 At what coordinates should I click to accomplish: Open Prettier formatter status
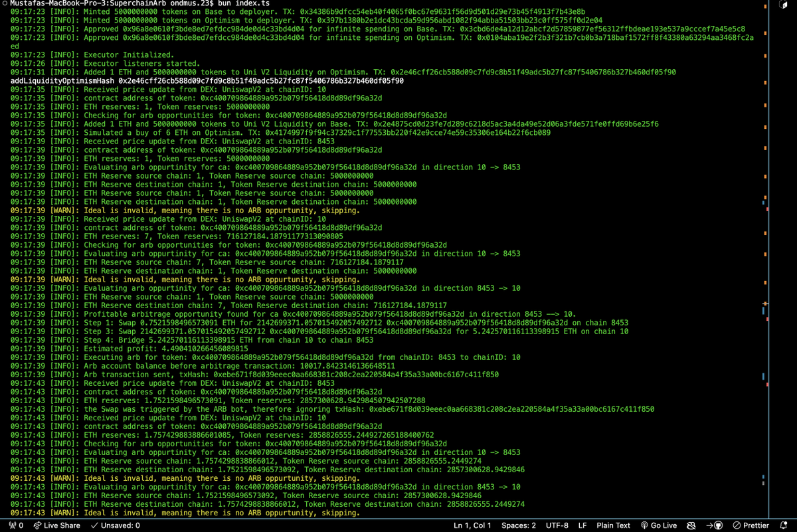[x=751, y=525]
